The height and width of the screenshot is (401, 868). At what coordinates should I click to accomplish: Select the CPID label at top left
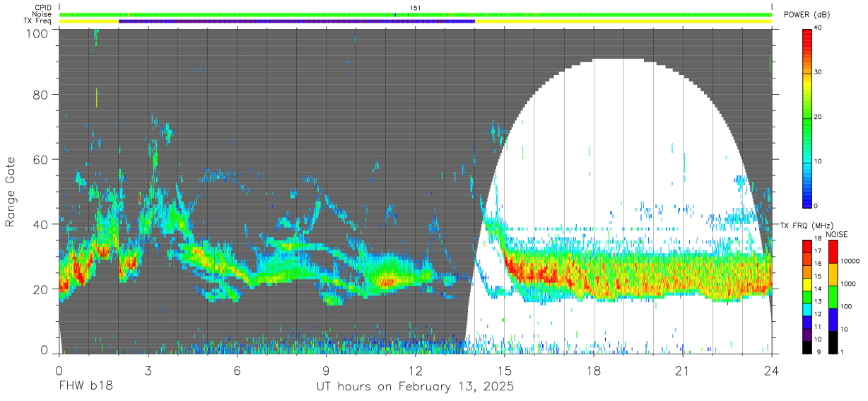(44, 8)
